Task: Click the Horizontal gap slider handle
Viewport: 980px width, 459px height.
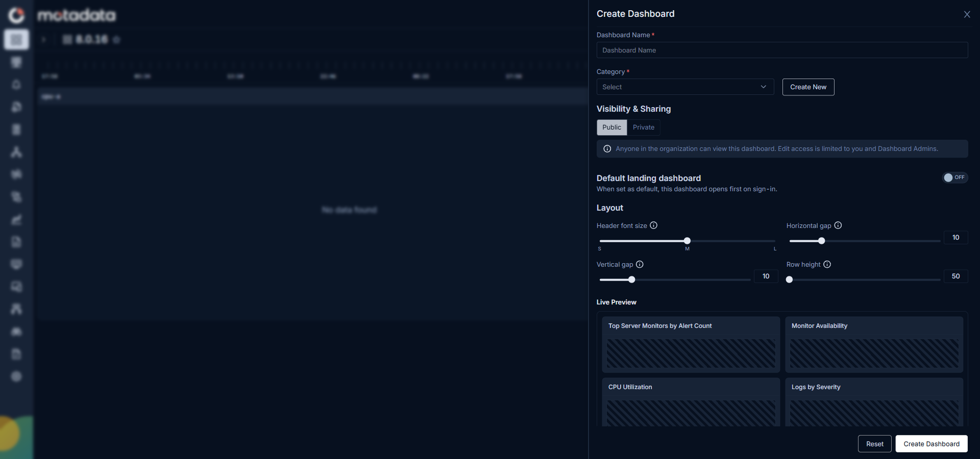Action: tap(821, 241)
